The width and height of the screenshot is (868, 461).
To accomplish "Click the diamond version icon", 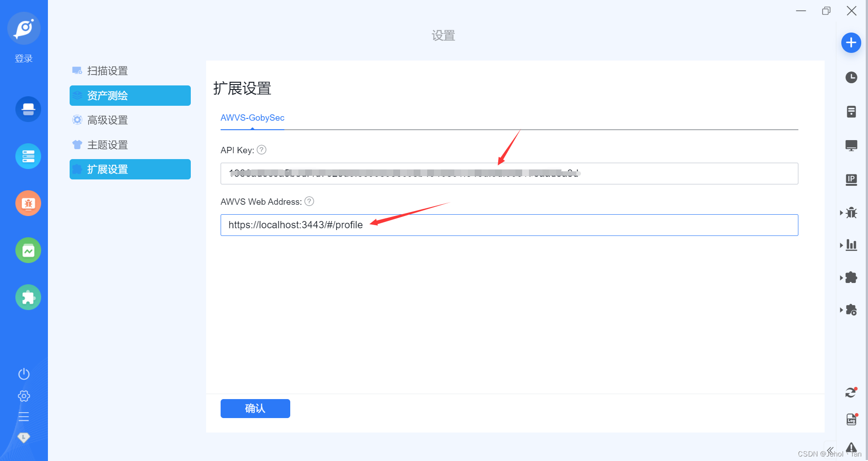I will pos(24,437).
